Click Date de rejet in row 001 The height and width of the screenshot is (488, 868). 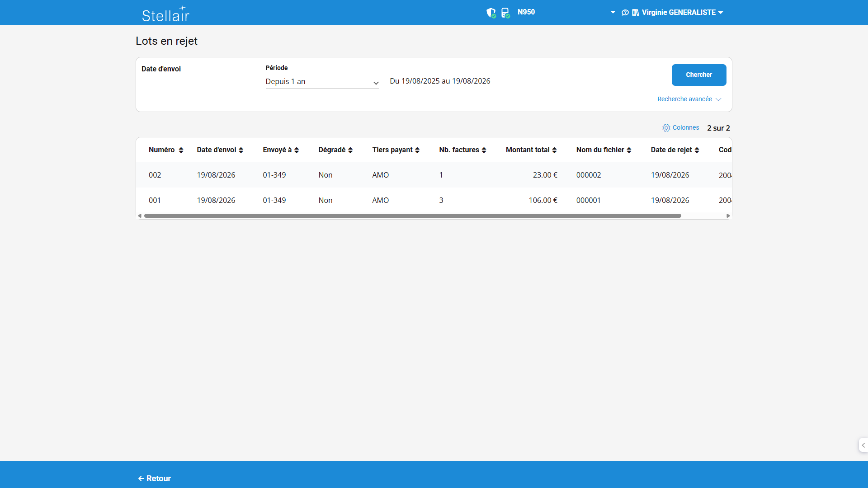click(x=670, y=200)
